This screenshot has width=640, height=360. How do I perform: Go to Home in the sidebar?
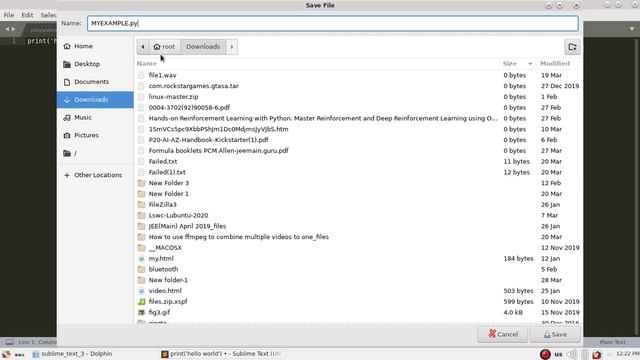point(95,46)
